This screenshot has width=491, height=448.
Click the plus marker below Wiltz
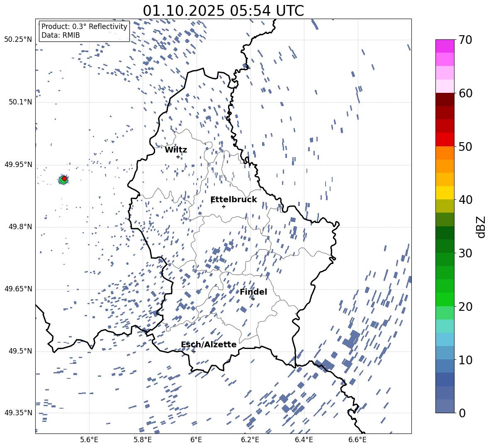(x=178, y=157)
